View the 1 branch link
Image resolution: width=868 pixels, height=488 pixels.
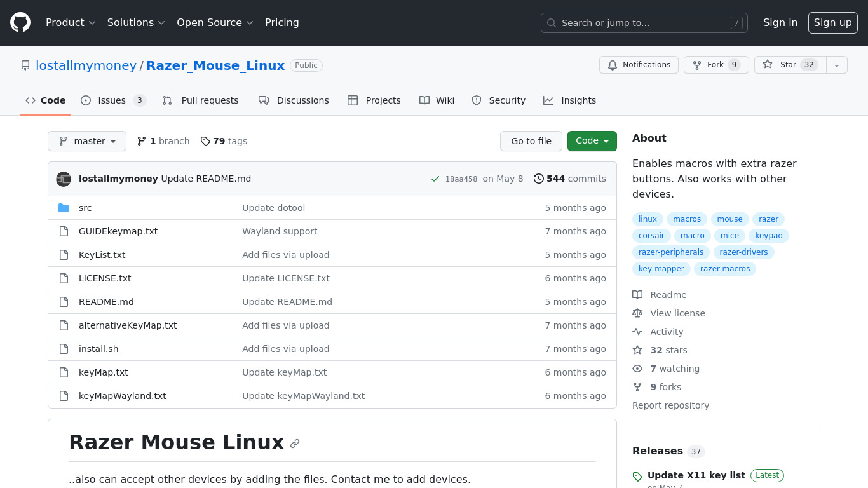pos(163,141)
